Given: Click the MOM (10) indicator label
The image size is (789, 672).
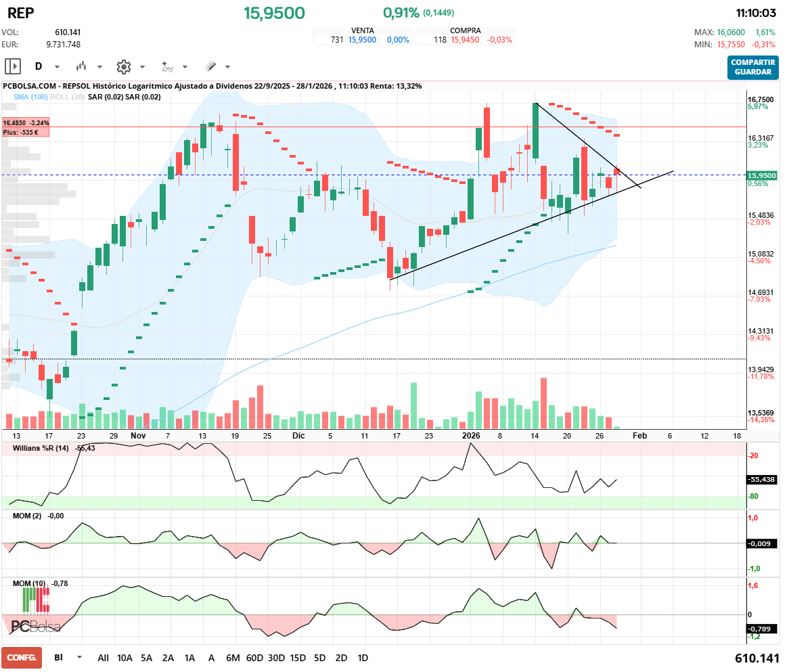Looking at the screenshot, I should point(29,583).
